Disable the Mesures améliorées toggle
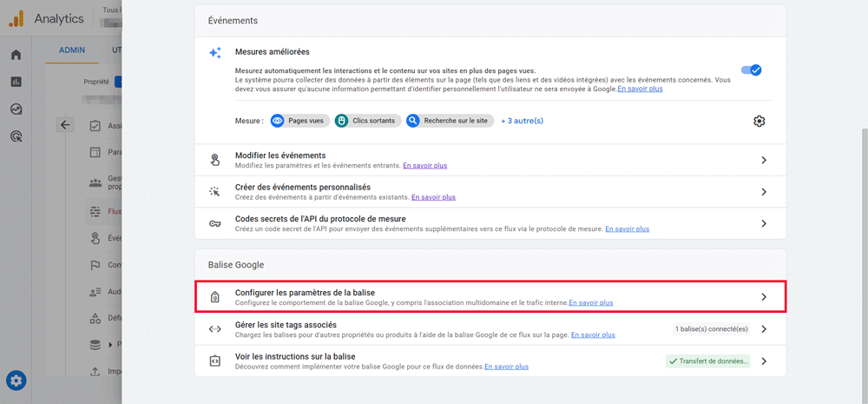Screen dimensions: 868x404 pos(751,70)
